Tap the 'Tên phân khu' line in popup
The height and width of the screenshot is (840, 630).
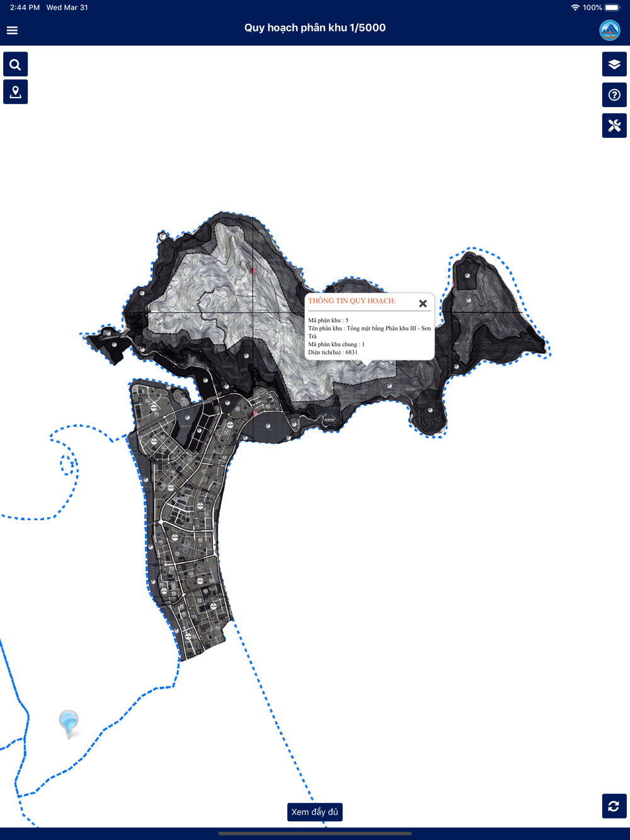pos(370,332)
